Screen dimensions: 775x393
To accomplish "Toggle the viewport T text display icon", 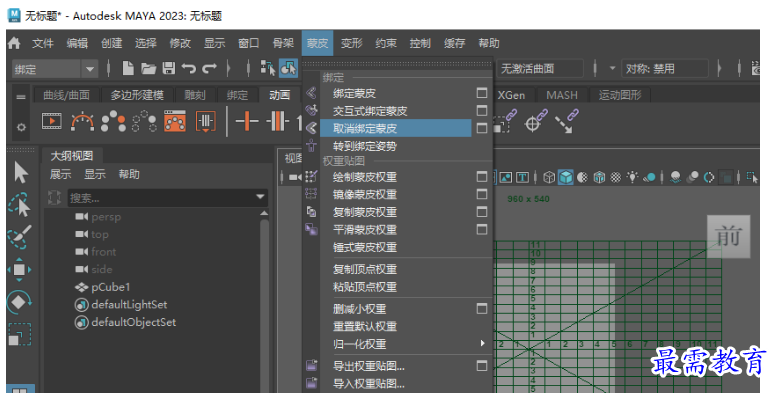I will [x=522, y=177].
